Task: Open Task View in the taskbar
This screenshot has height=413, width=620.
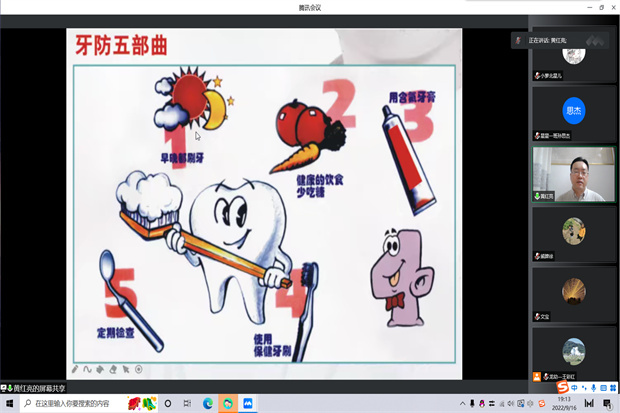Action: [x=187, y=404]
